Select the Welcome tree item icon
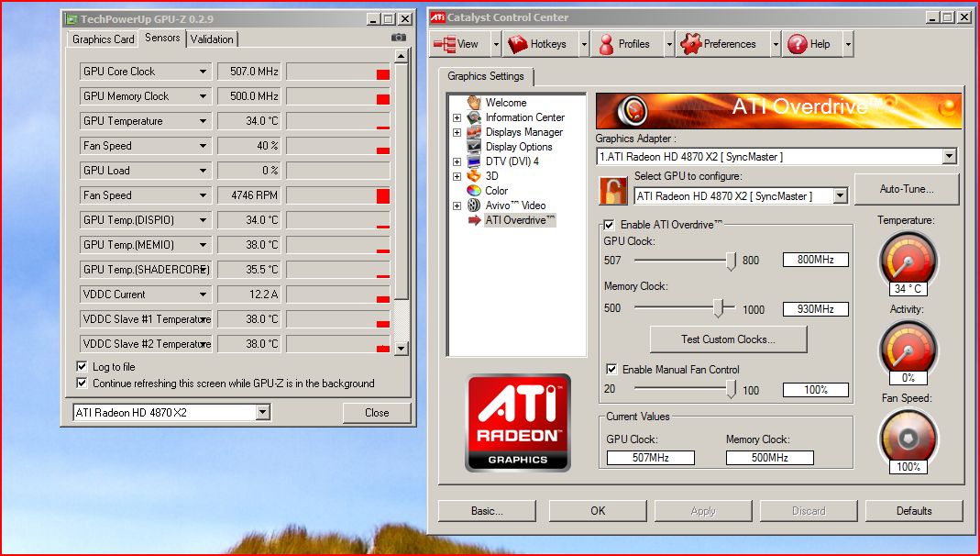 tap(474, 103)
